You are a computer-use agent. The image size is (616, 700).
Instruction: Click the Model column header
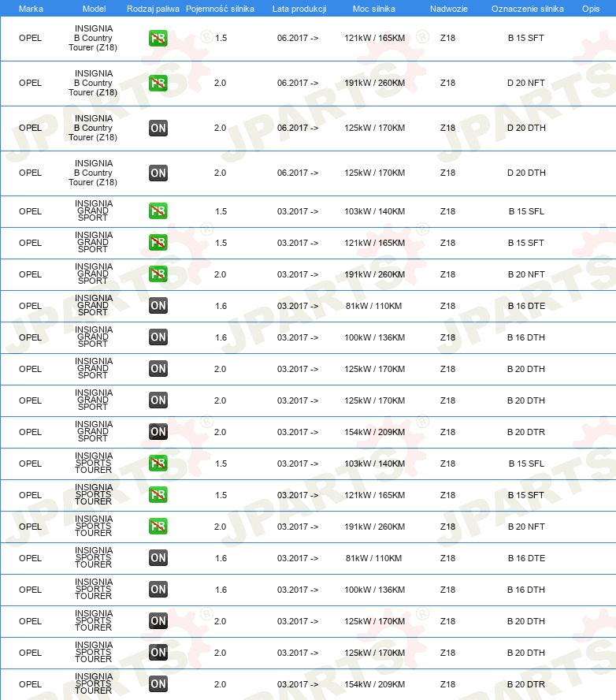click(94, 9)
